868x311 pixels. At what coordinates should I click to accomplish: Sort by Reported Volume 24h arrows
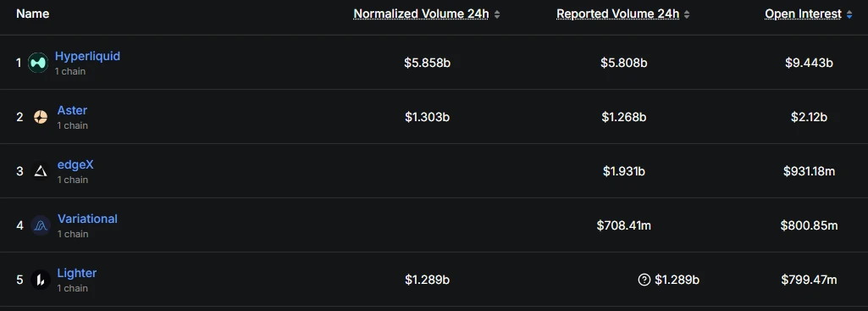pos(687,15)
